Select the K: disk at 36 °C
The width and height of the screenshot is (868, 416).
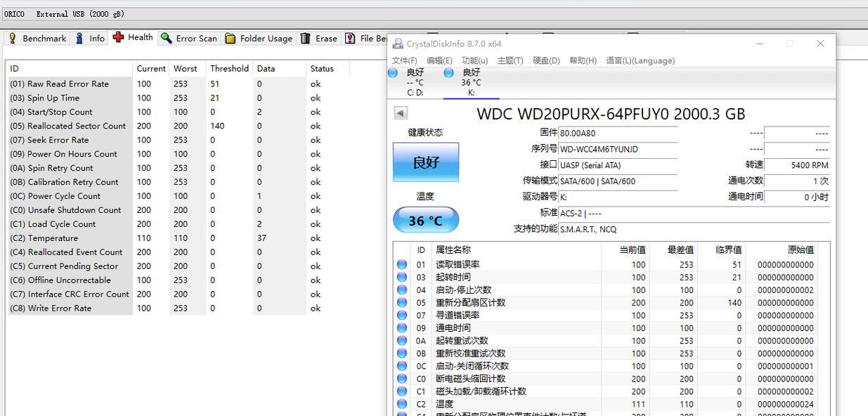click(x=471, y=82)
